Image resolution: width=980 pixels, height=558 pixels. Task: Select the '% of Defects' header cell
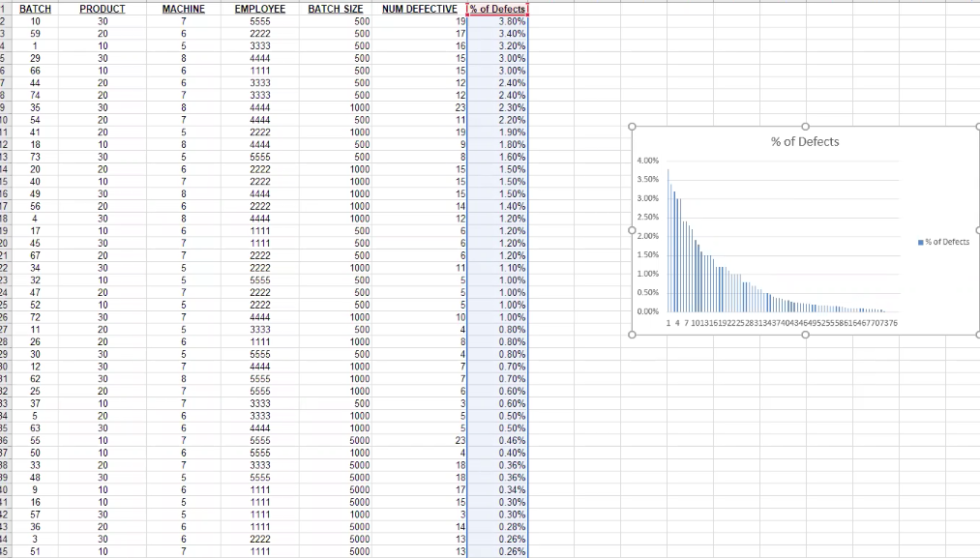pos(497,9)
